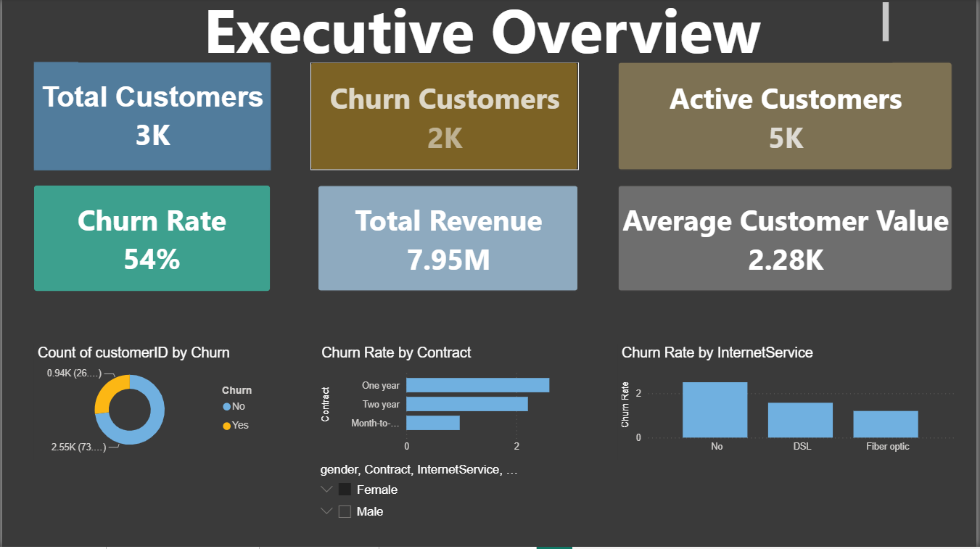This screenshot has width=980, height=549.
Task: Select the DSL internet service column
Action: [800, 420]
